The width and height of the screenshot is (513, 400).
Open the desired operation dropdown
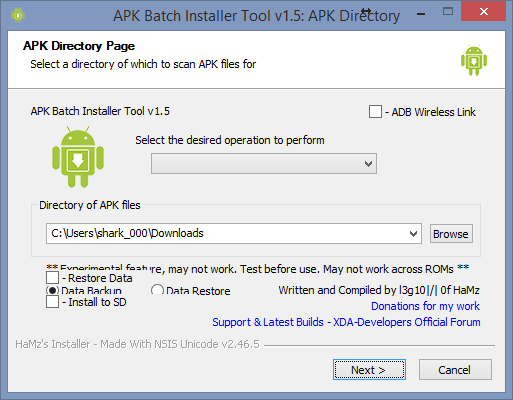[264, 163]
